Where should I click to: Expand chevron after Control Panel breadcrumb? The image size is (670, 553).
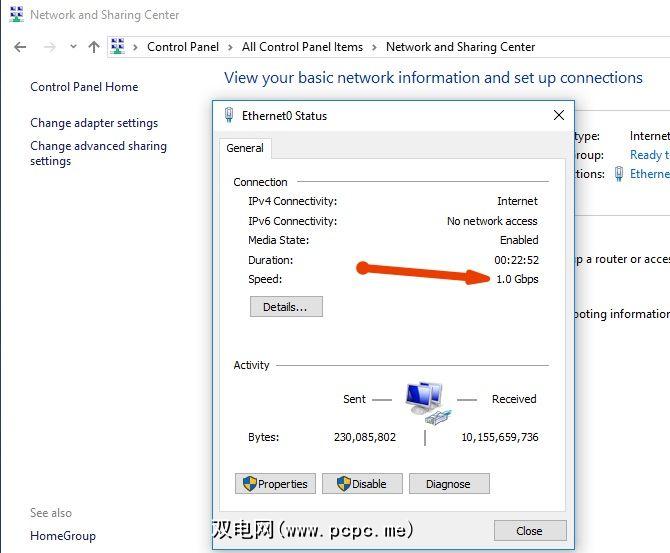tap(230, 47)
